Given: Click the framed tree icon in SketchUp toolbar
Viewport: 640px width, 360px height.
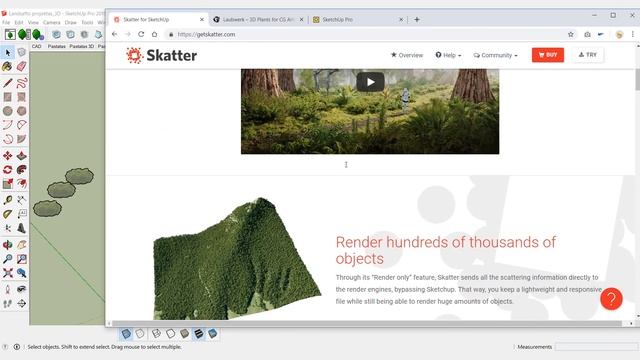Looking at the screenshot, I should [10, 34].
